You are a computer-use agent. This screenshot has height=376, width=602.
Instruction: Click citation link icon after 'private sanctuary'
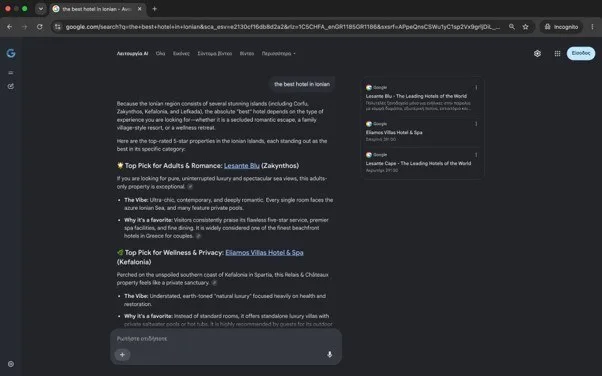point(214,283)
